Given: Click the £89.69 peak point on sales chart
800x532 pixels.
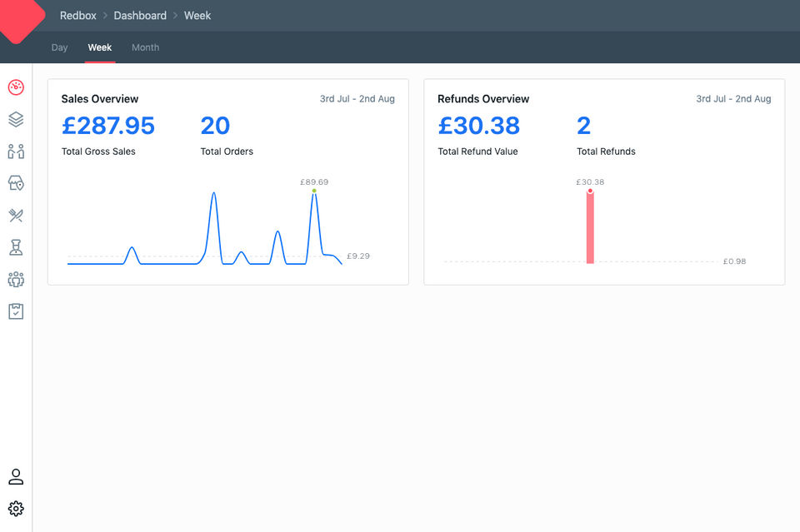Looking at the screenshot, I should coord(314,191).
